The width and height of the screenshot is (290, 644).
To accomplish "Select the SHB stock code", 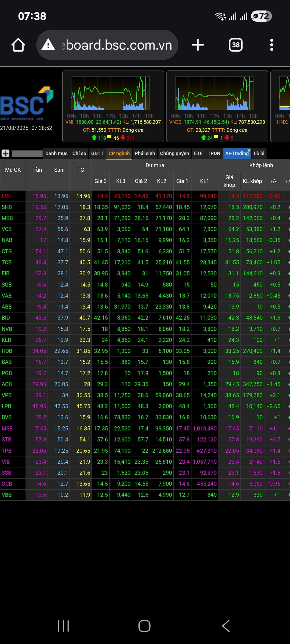I will [x=7, y=207].
